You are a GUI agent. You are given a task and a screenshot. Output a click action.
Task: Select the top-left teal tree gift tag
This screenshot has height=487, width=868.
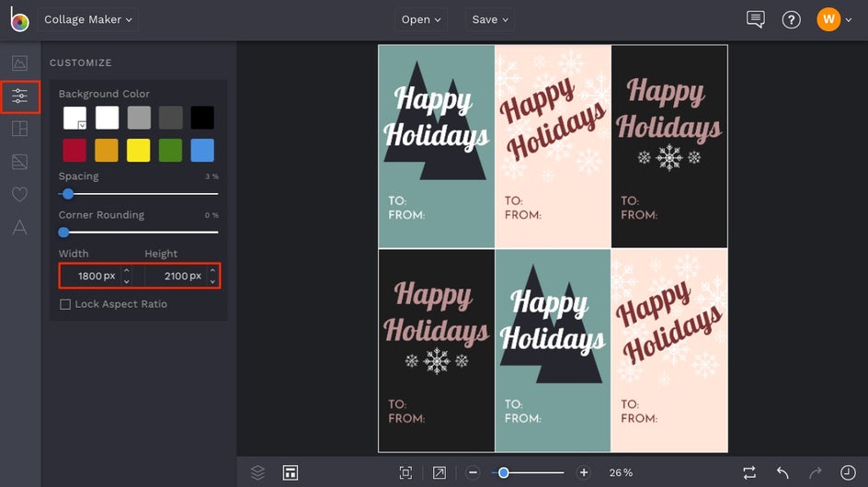[x=436, y=146]
